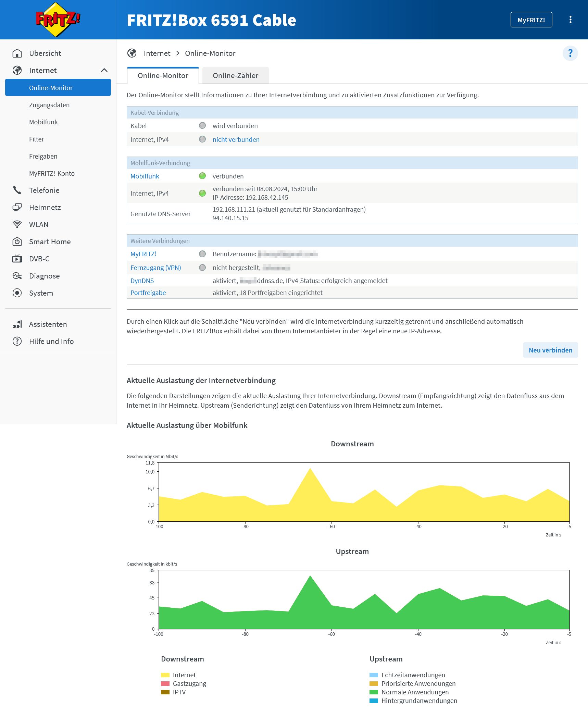Click the WLAN wifi icon
This screenshot has width=588, height=718.
[17, 224]
